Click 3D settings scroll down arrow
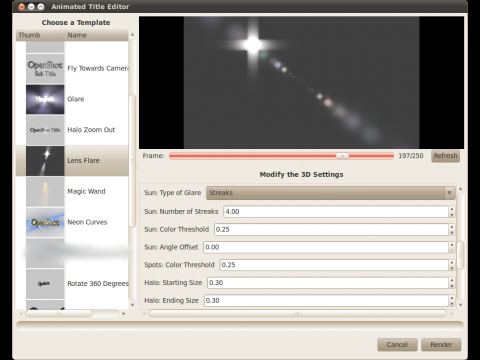Screen dimensions: 480x360 tap(460, 305)
